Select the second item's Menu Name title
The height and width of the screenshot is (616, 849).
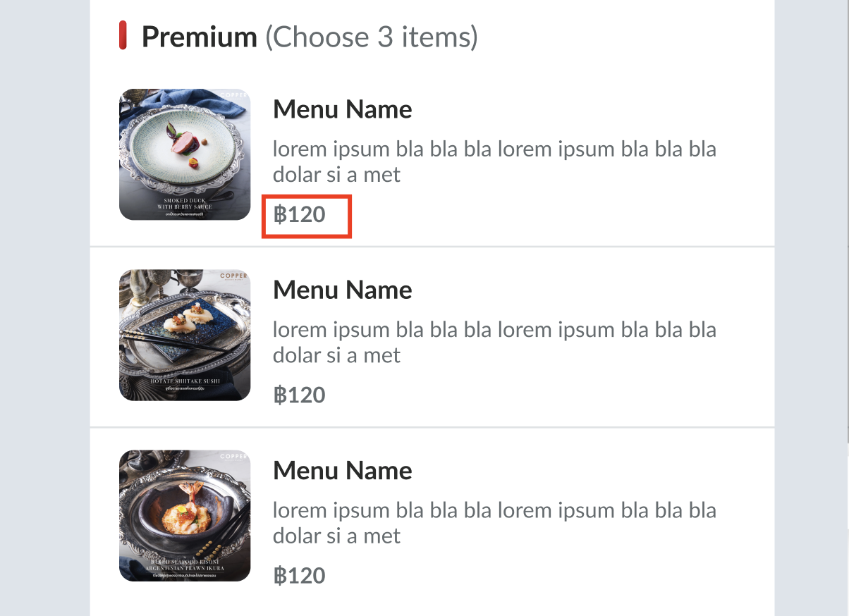tap(342, 290)
